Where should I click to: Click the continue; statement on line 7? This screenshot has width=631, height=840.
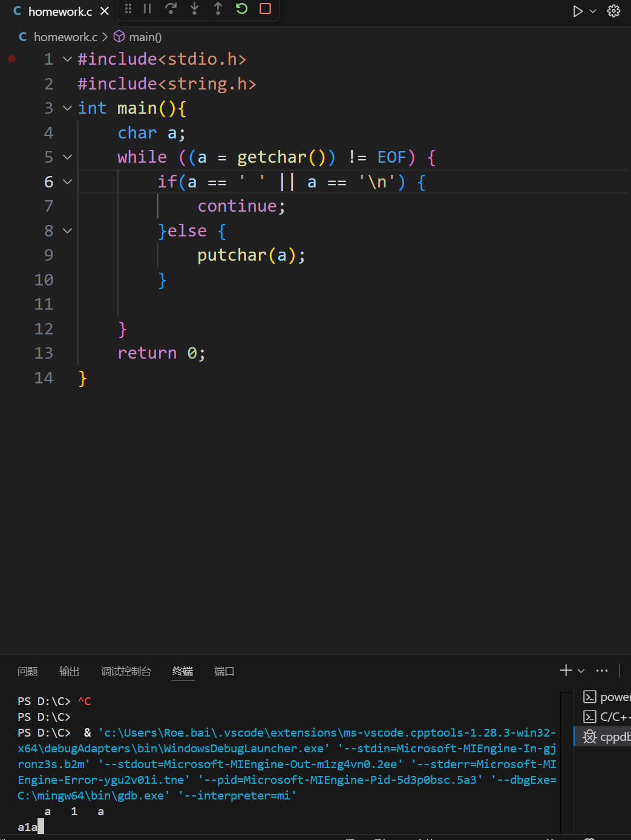click(x=241, y=206)
